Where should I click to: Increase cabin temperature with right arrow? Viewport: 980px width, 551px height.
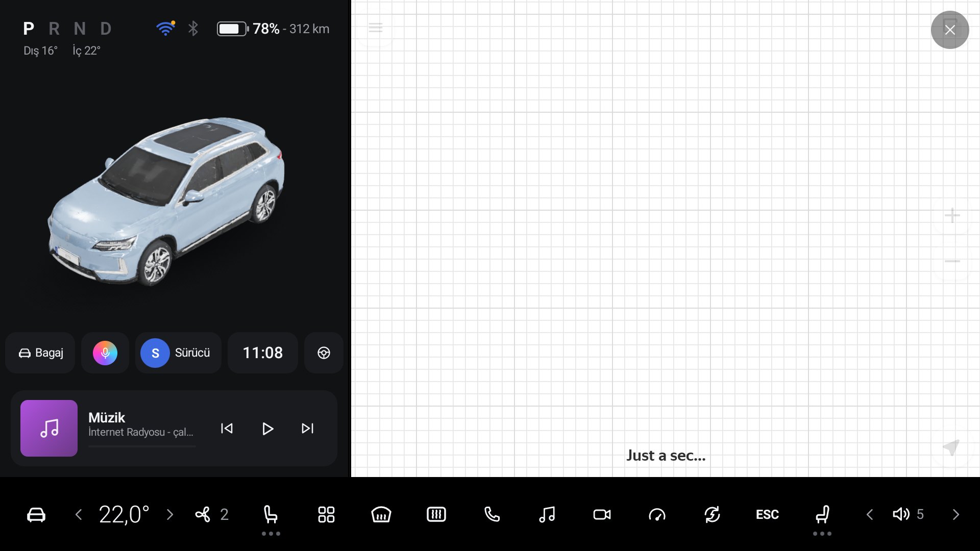(170, 514)
